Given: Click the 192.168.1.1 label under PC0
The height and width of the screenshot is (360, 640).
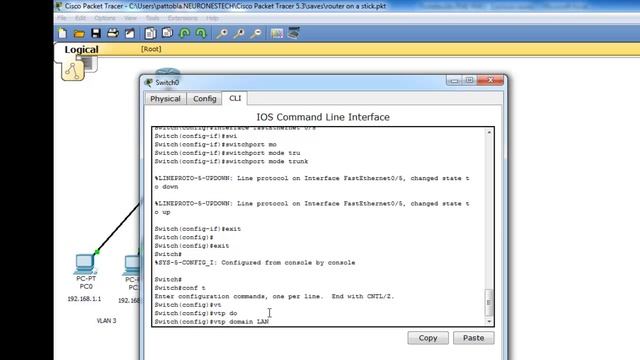Looking at the screenshot, I should [x=84, y=299].
